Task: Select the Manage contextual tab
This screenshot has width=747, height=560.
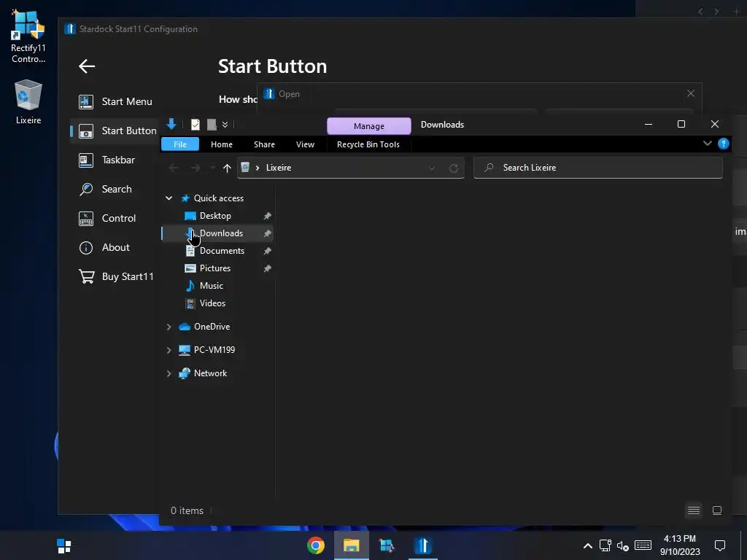Action: 368,126
